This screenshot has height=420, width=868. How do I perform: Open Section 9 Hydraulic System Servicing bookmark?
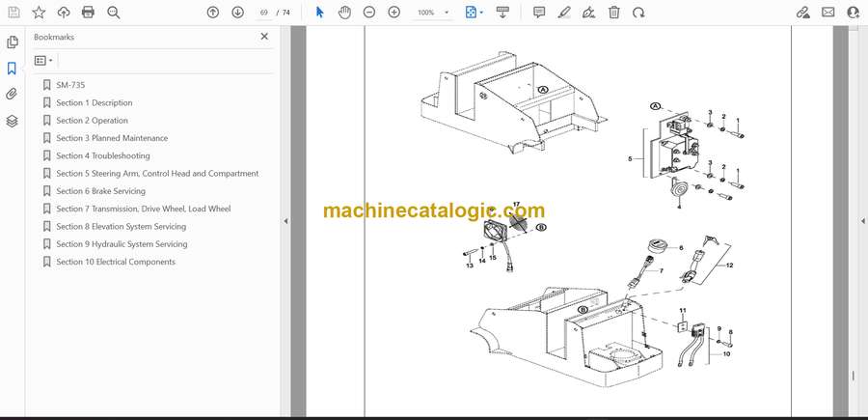coord(122,244)
